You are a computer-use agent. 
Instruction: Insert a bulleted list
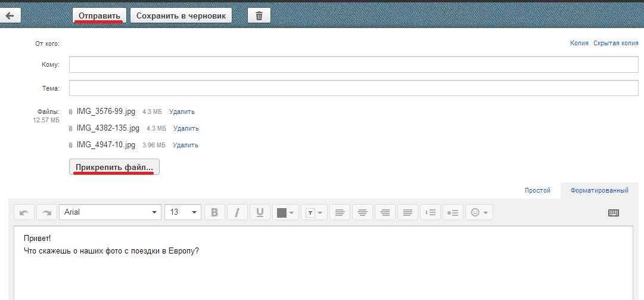pos(453,212)
